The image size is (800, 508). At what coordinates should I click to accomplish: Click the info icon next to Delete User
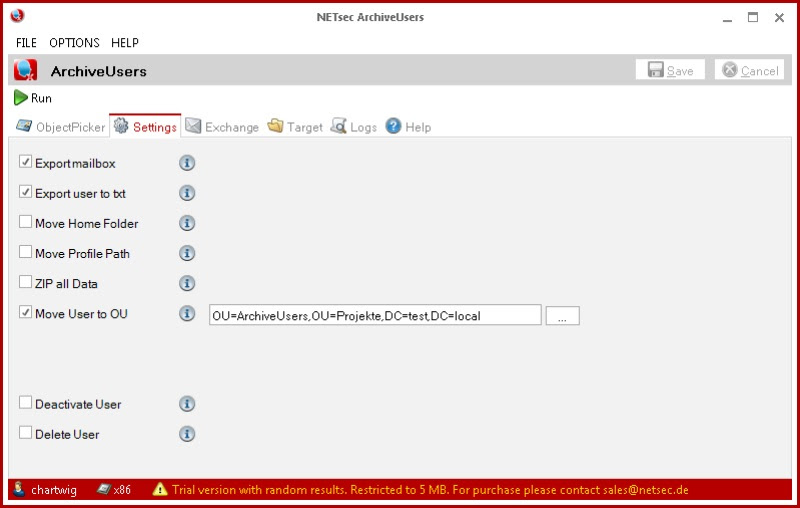(187, 434)
